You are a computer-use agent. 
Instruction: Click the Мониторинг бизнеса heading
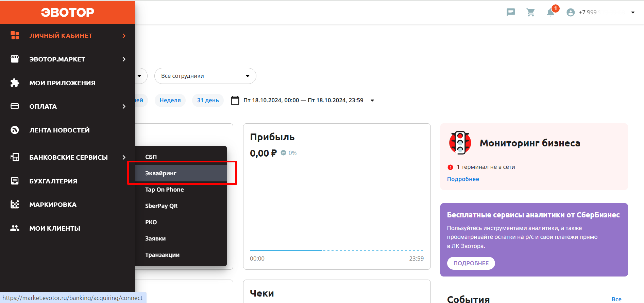(530, 143)
